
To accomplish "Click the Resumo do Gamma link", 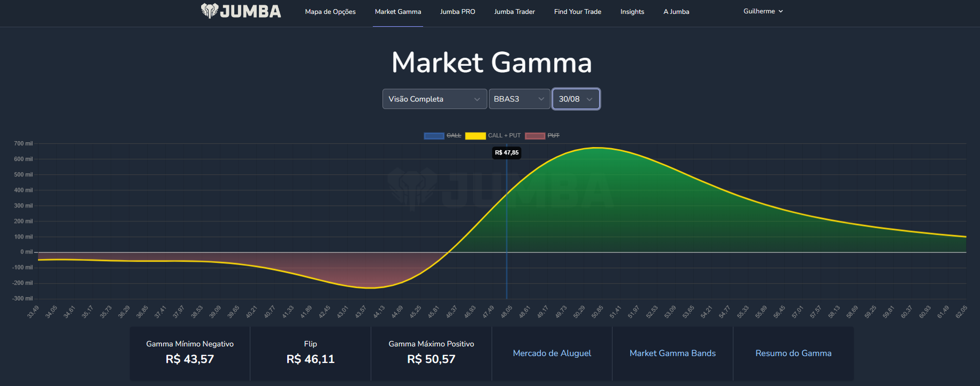I will (793, 353).
